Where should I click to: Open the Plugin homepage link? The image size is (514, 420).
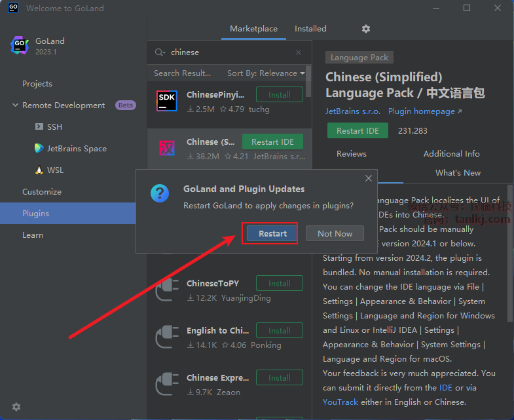point(424,111)
